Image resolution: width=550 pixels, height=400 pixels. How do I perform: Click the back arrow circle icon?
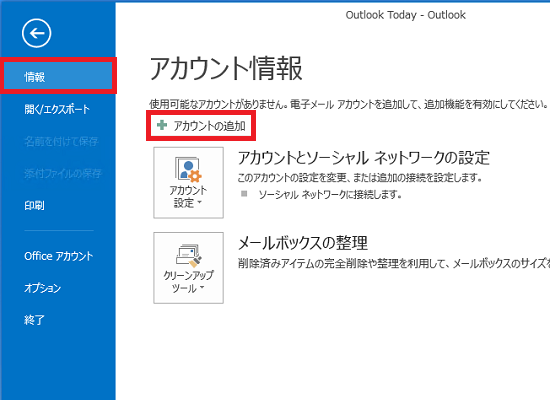tap(36, 33)
